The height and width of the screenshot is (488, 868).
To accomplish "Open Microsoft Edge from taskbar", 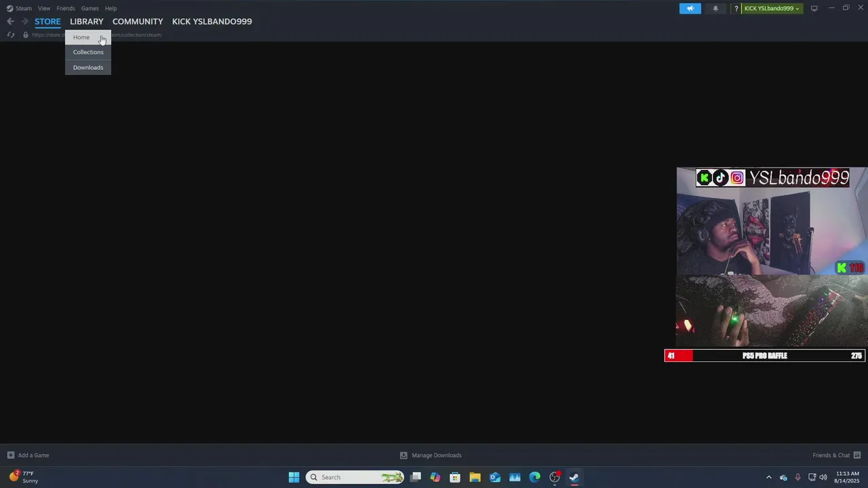I will click(534, 477).
